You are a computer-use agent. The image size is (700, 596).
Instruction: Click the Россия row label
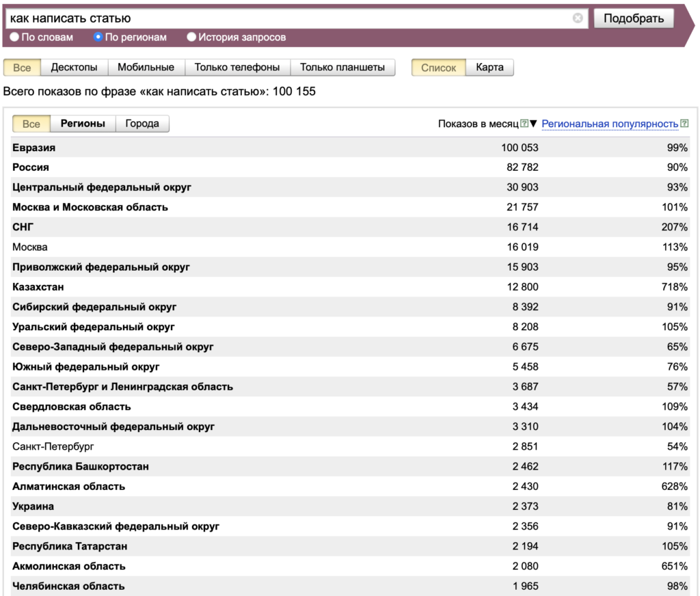pos(31,167)
